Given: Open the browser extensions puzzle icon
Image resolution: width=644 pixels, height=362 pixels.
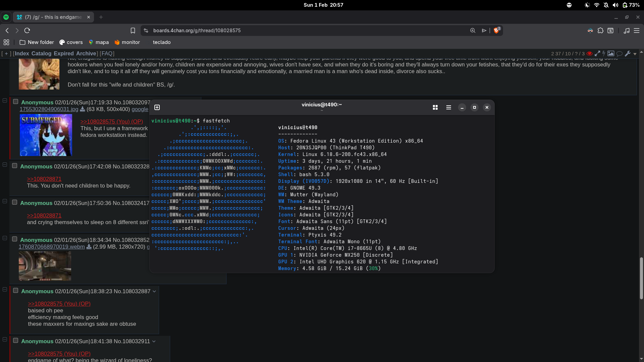Looking at the screenshot, I should click(600, 31).
